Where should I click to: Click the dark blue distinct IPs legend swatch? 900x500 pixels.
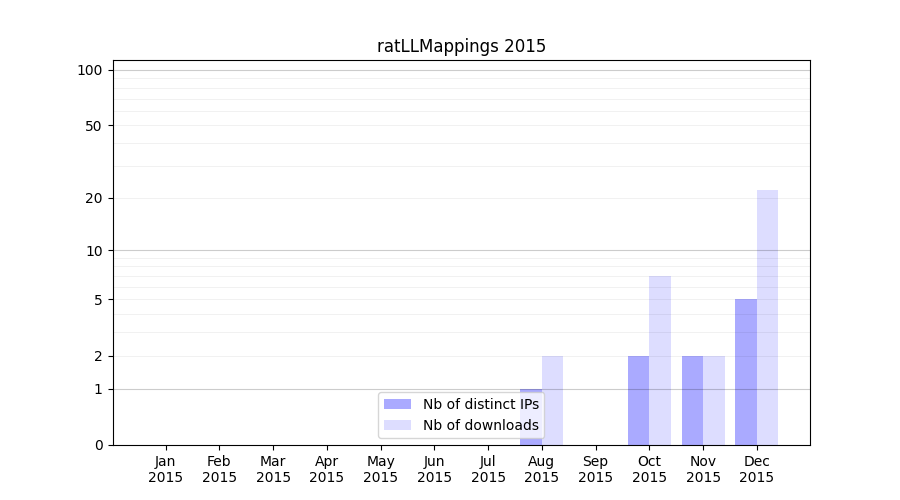coord(397,404)
